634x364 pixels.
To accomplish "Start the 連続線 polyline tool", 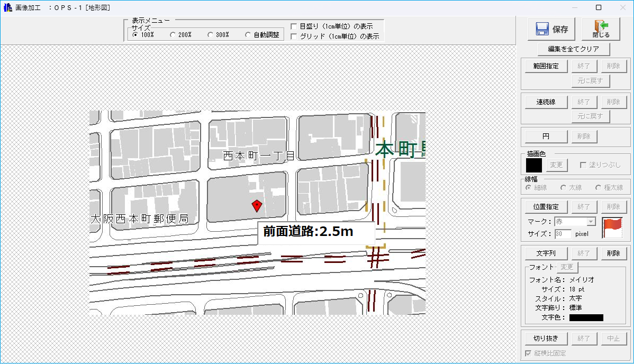I will coord(546,102).
